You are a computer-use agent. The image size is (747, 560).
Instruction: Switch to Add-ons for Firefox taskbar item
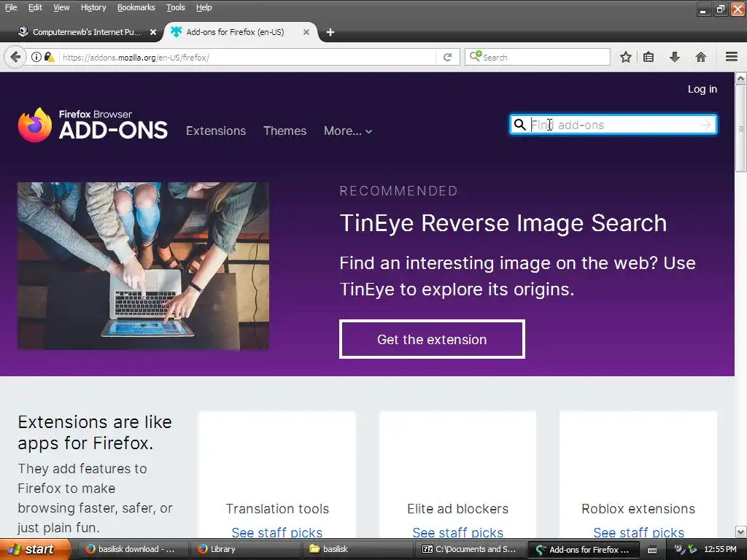pyautogui.click(x=584, y=550)
